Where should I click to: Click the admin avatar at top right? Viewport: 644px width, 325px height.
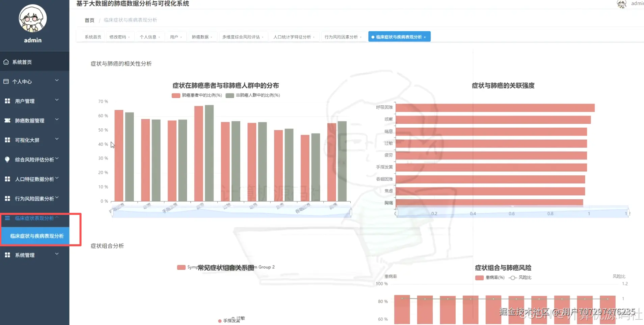[622, 4]
